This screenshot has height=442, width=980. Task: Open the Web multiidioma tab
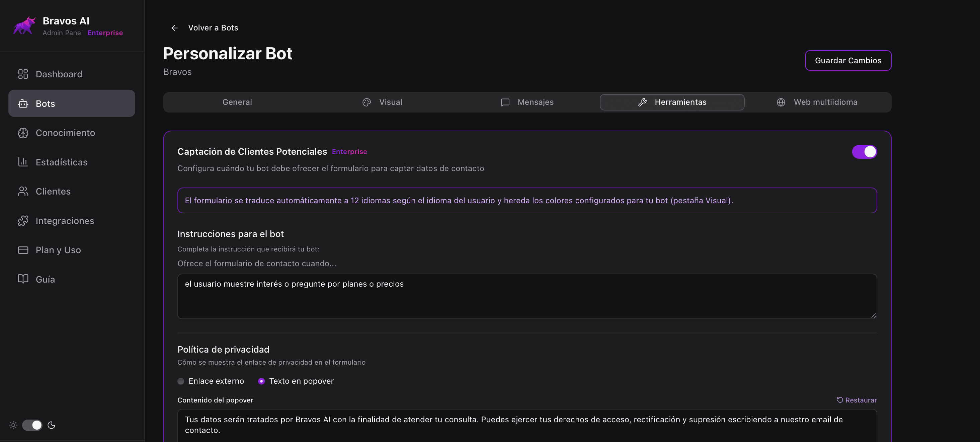click(x=825, y=102)
